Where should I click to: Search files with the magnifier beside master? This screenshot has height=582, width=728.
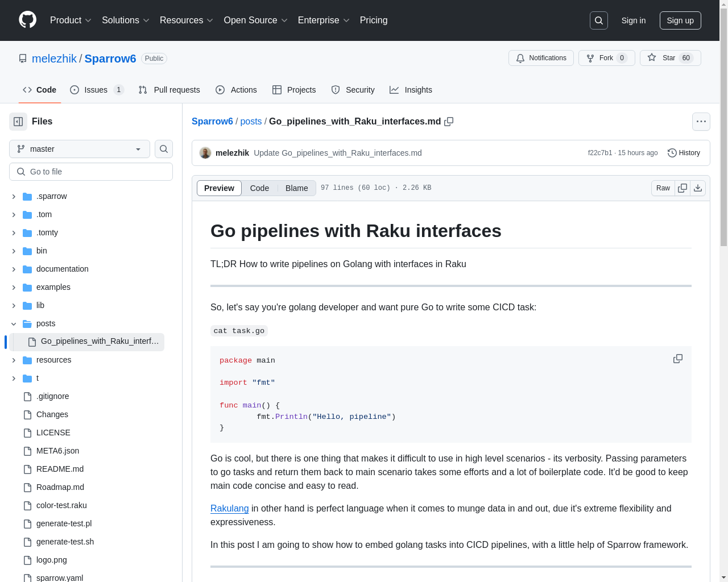click(164, 149)
